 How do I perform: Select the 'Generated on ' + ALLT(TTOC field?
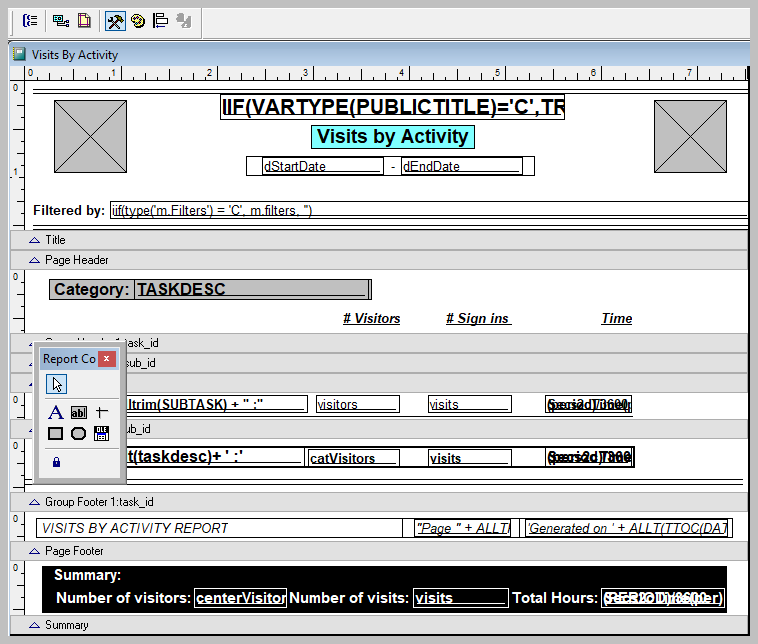point(627,528)
